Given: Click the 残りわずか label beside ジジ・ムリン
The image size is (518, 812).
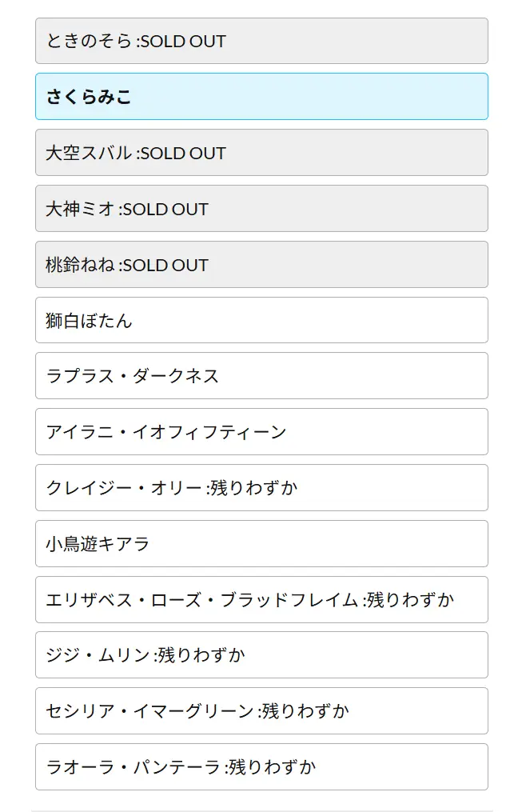Looking at the screenshot, I should 201,655.
